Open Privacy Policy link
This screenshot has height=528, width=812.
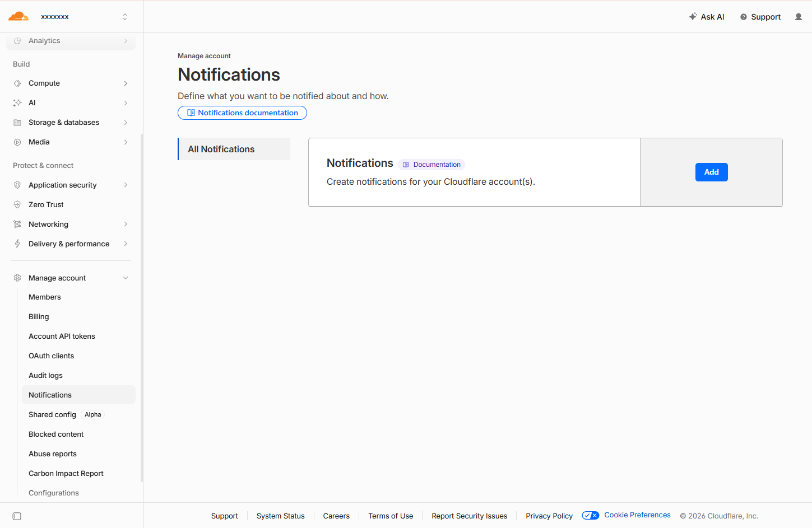click(x=549, y=516)
